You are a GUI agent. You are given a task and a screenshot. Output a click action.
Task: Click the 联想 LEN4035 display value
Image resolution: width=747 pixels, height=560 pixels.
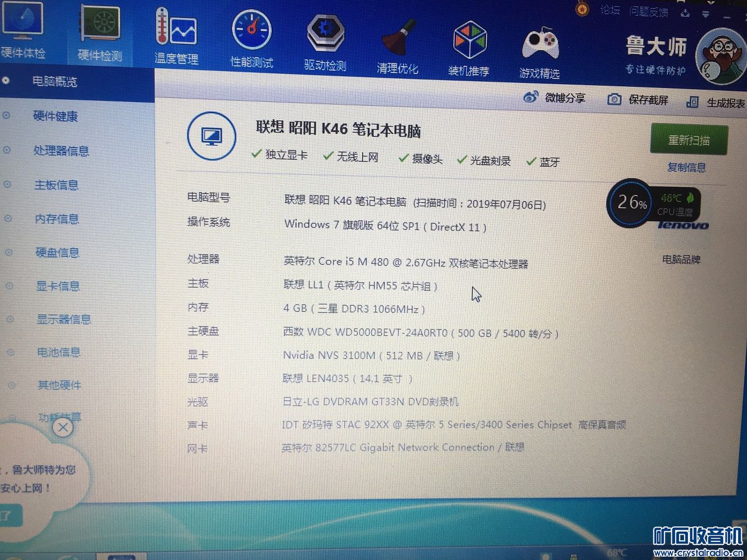pyautogui.click(x=347, y=378)
